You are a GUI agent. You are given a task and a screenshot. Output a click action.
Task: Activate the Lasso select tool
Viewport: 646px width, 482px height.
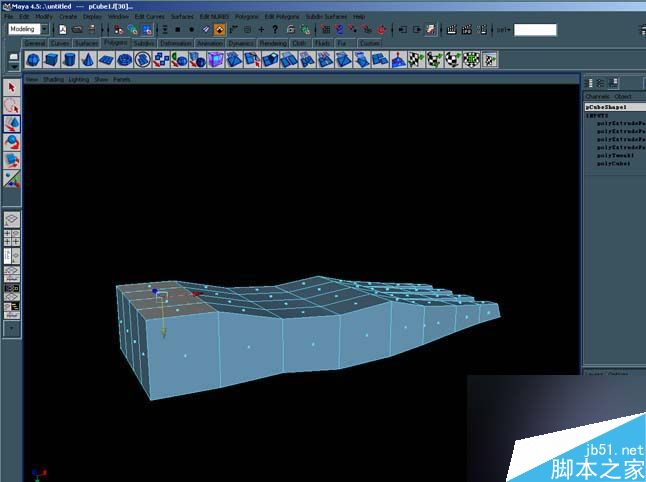[12, 105]
